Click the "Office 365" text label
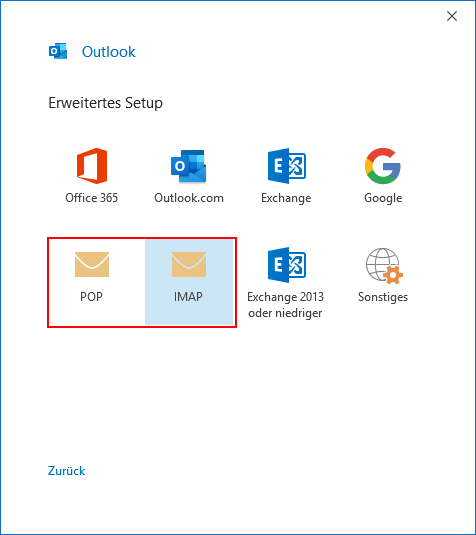The height and width of the screenshot is (535, 476). pos(91,198)
